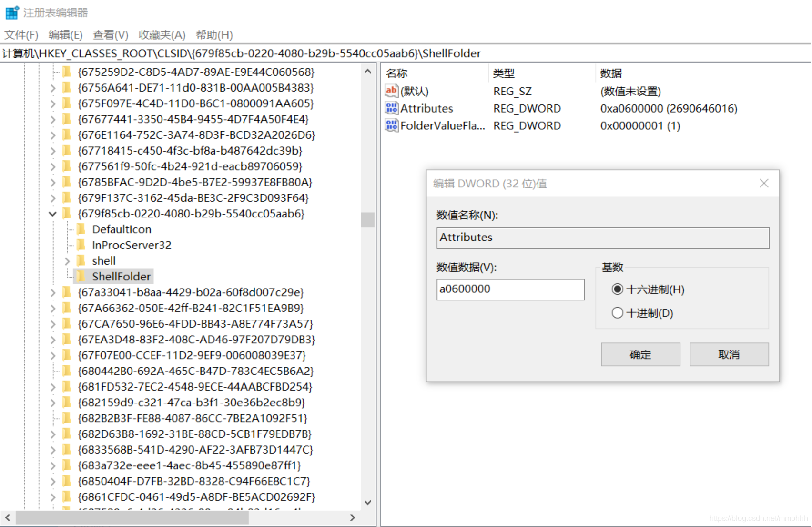Click the tree scroll-up arrow
The height and width of the screenshot is (527, 812).
[367, 72]
